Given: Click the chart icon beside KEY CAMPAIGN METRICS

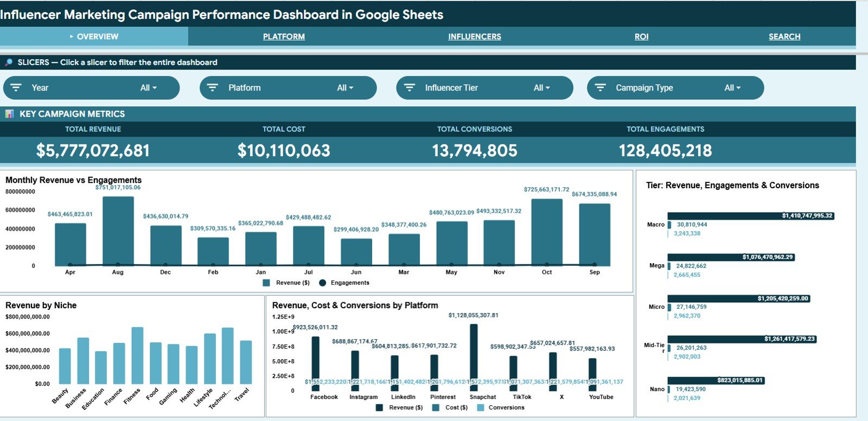Looking at the screenshot, I should (x=9, y=114).
